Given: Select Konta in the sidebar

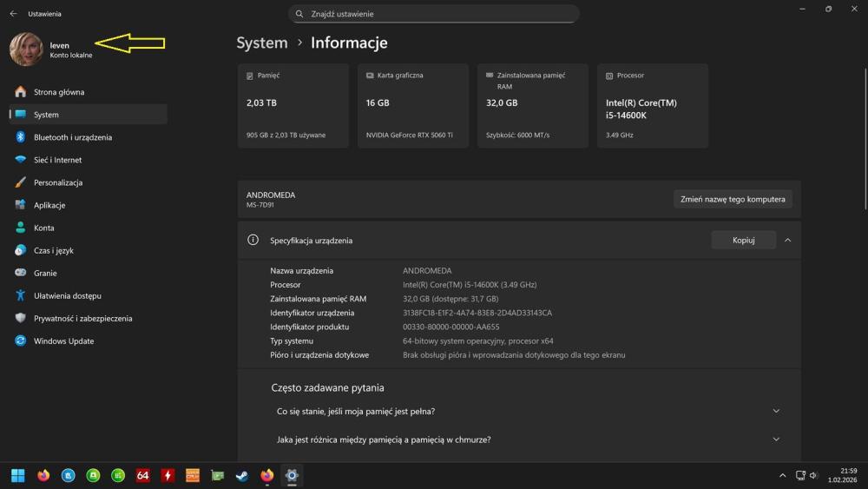Looking at the screenshot, I should pos(43,228).
